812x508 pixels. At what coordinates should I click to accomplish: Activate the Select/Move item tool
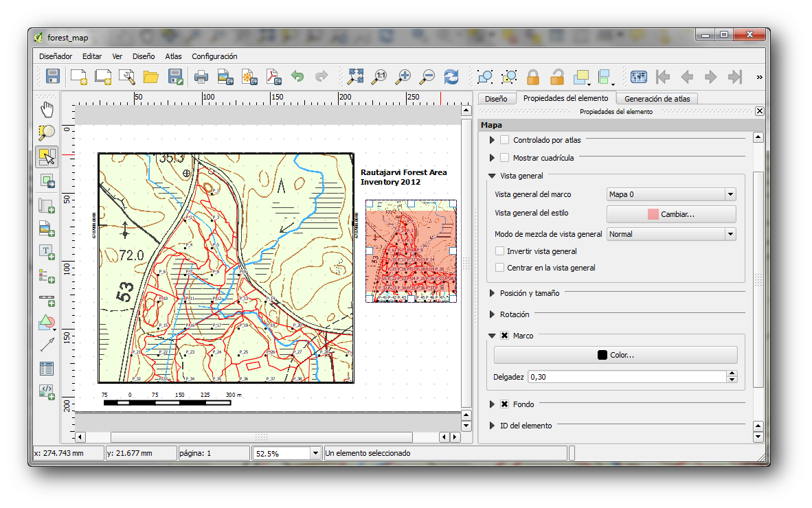tap(47, 157)
